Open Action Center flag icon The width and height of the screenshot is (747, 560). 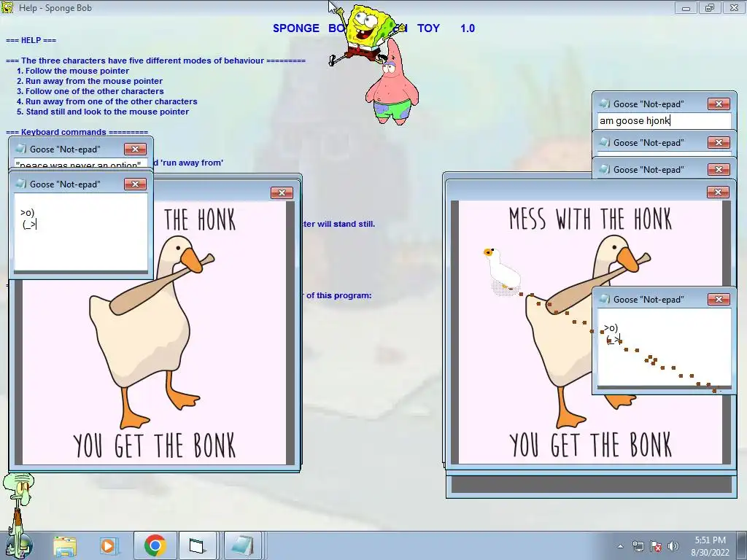click(x=656, y=546)
